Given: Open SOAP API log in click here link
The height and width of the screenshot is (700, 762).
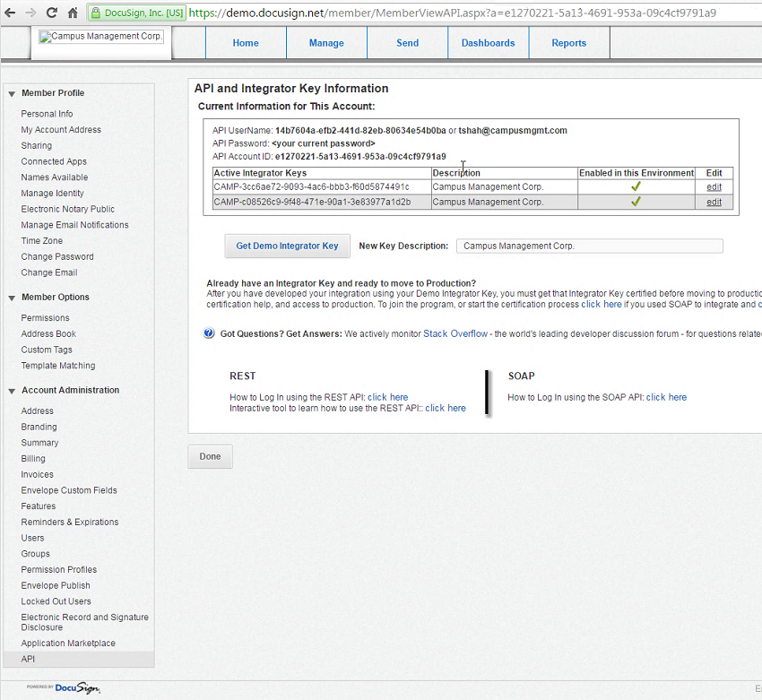Looking at the screenshot, I should click(666, 397).
